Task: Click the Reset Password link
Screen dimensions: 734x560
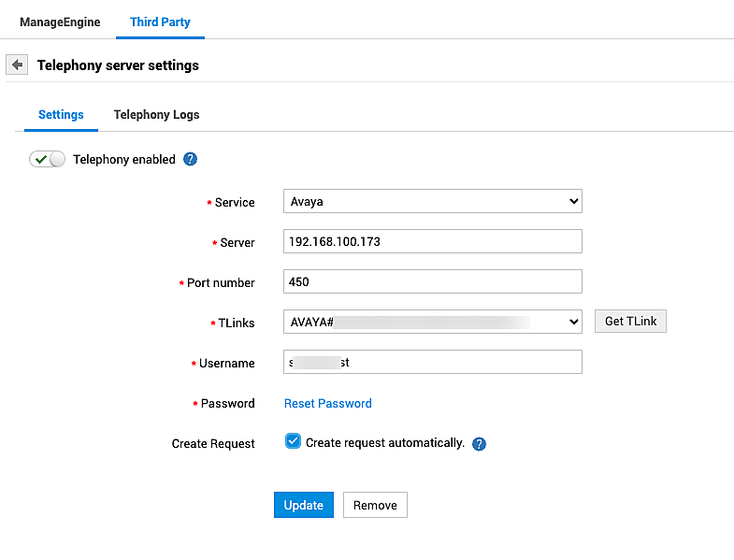Action: point(327,404)
